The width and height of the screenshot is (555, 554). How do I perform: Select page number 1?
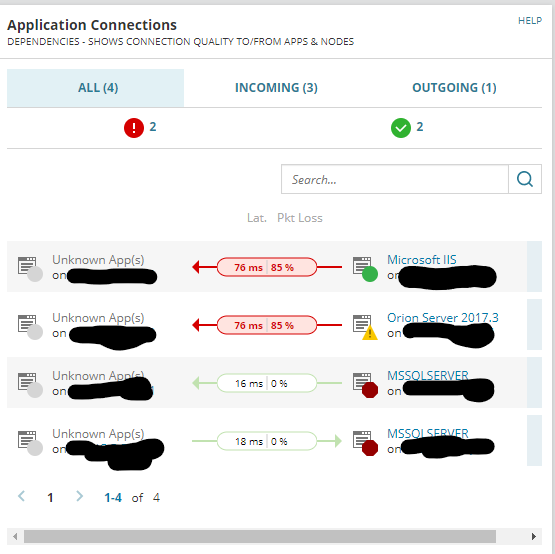pos(50,498)
